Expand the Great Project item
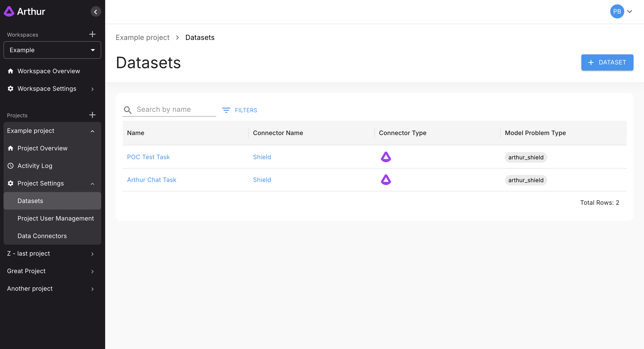 92,271
